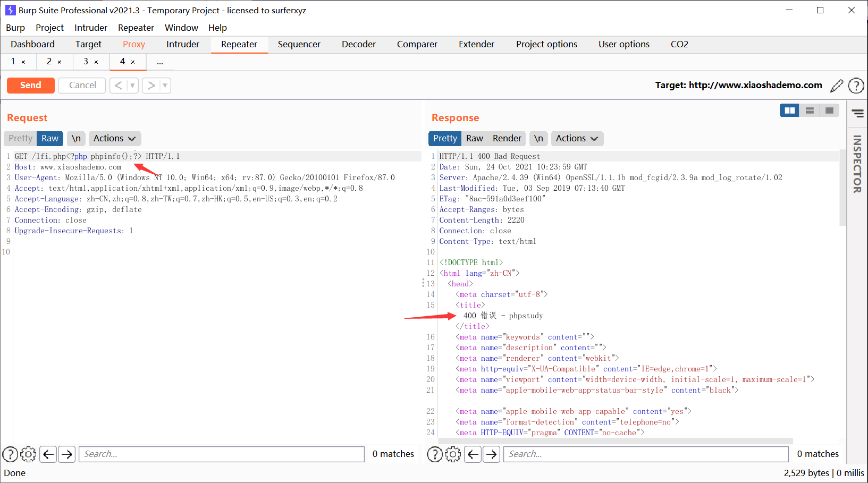Screen dimensions: 868x483
Task: Open forward history dropdown arrow
Action: point(165,86)
